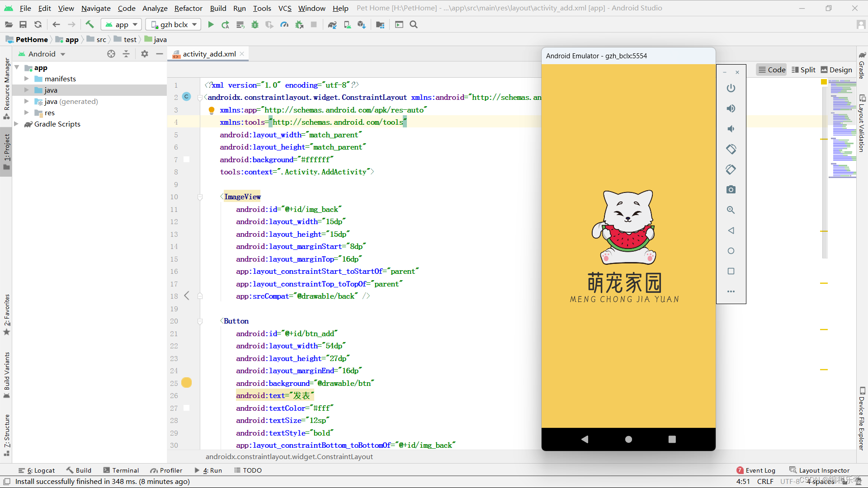
Task: Enable emulator zoom mode
Action: click(731, 210)
